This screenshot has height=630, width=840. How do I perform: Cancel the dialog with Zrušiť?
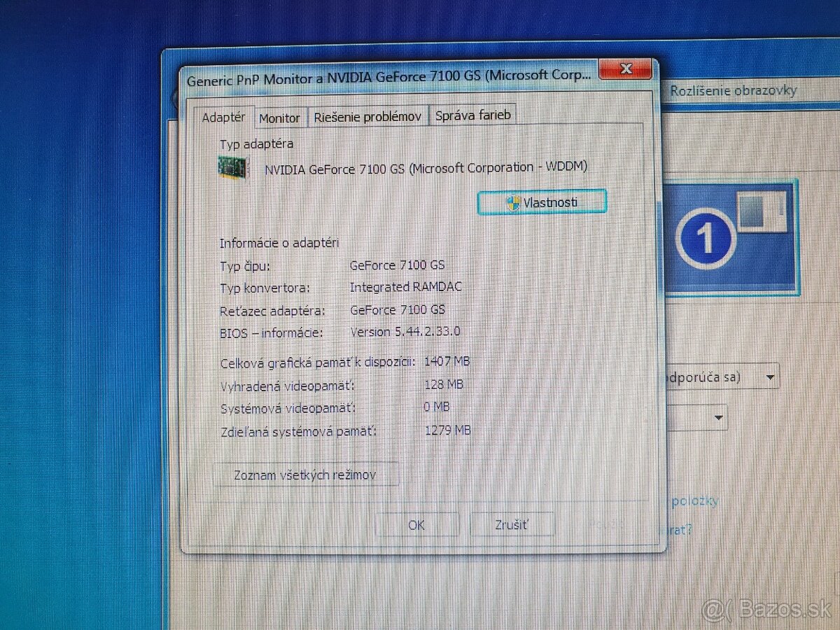[x=512, y=524]
